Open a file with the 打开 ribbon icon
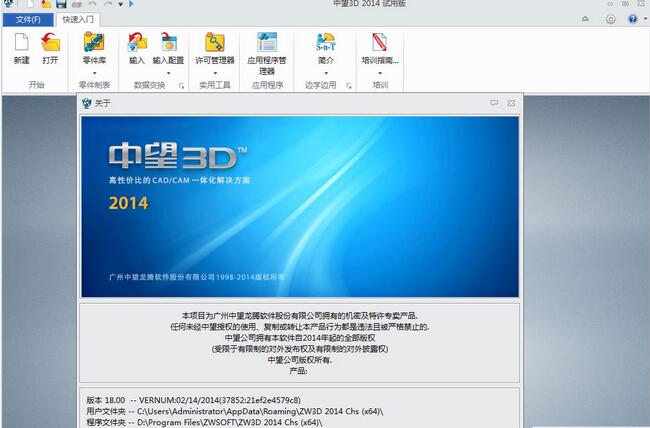This screenshot has height=428, width=650. [x=50, y=42]
